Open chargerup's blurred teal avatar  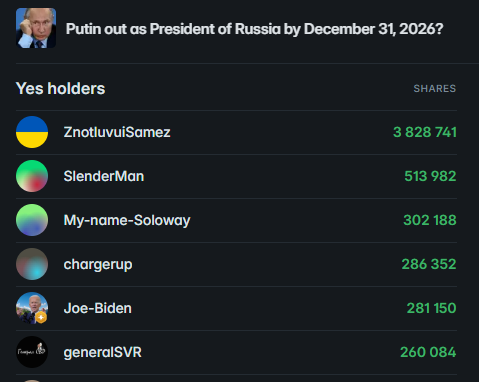pos(32,264)
